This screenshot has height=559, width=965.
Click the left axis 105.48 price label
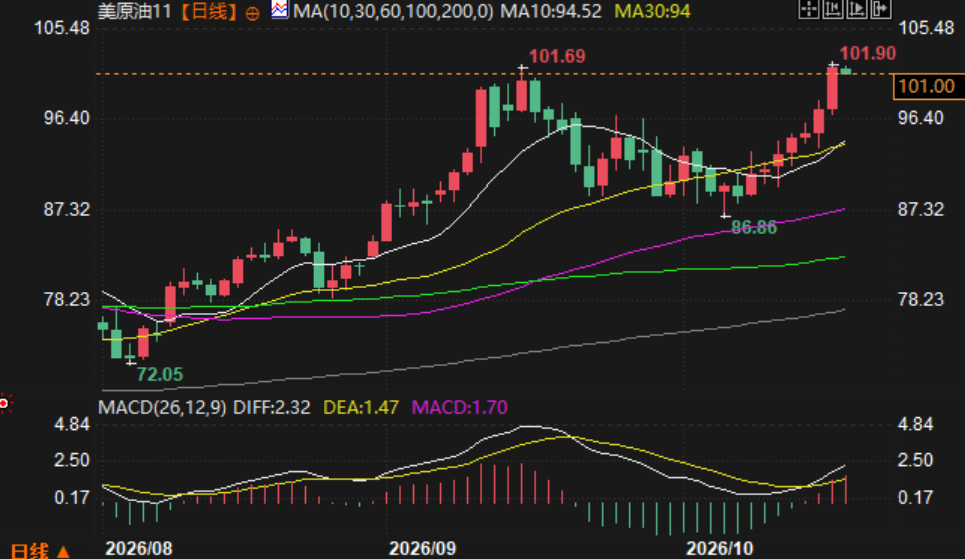coord(62,28)
